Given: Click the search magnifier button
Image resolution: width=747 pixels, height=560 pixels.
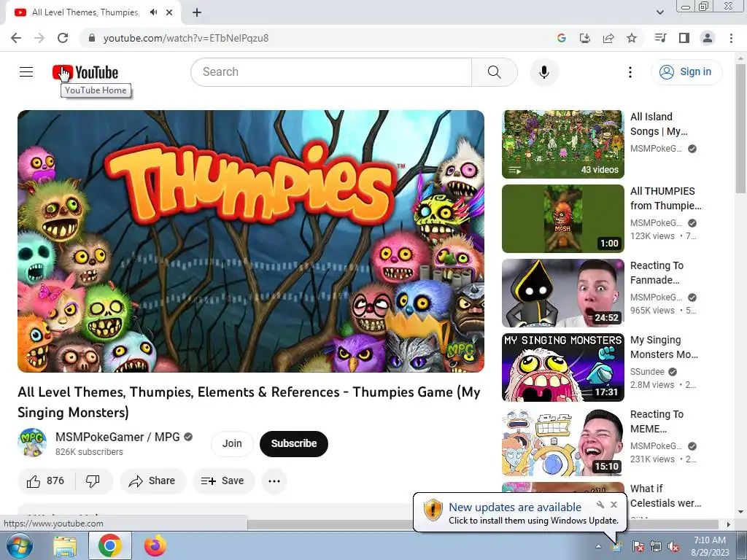Looking at the screenshot, I should point(494,72).
